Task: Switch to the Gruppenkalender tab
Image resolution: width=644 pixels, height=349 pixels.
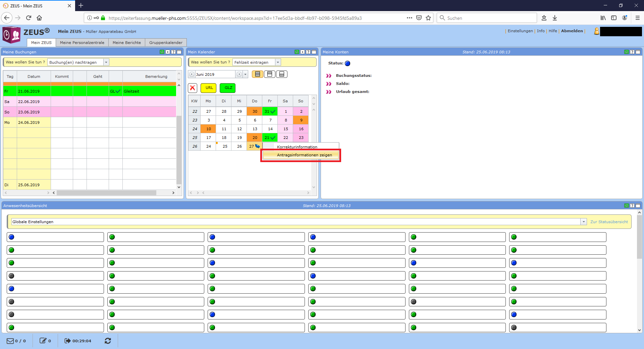Action: click(x=166, y=43)
